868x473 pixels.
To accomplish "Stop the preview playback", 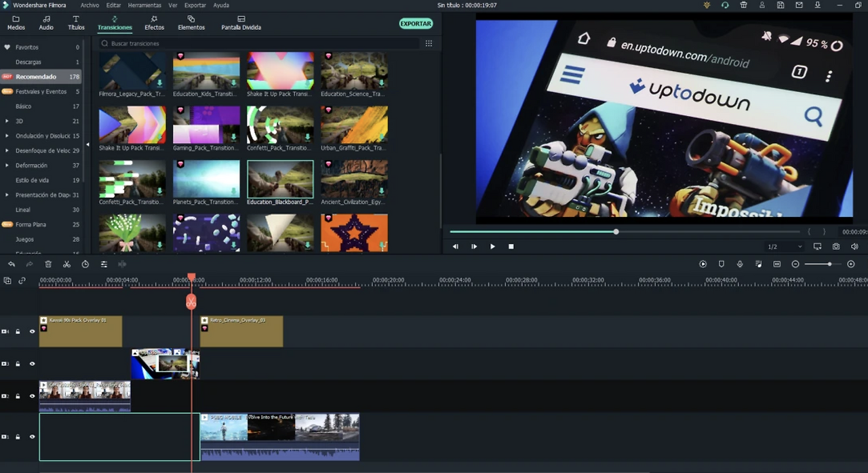I will pyautogui.click(x=511, y=247).
